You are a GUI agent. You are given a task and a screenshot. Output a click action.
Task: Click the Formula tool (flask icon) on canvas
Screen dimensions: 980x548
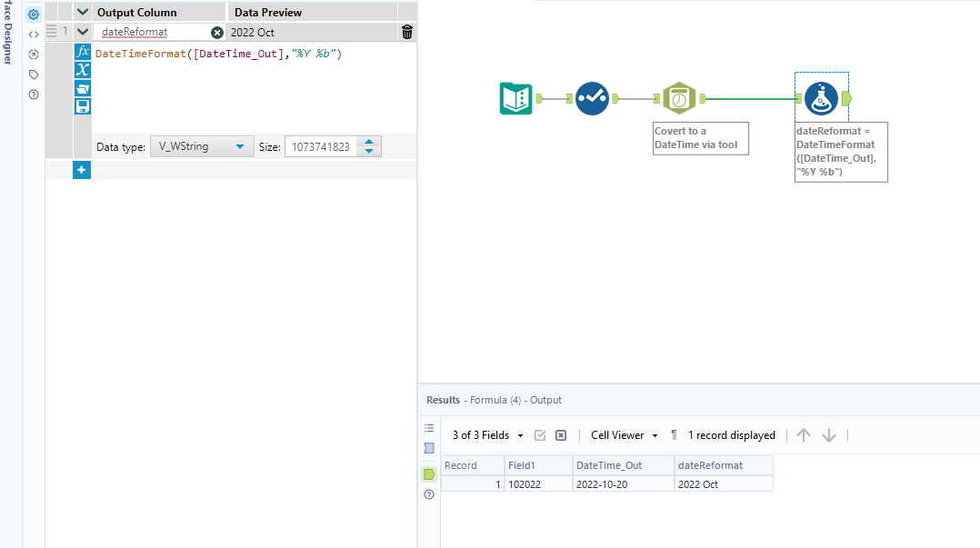click(821, 98)
